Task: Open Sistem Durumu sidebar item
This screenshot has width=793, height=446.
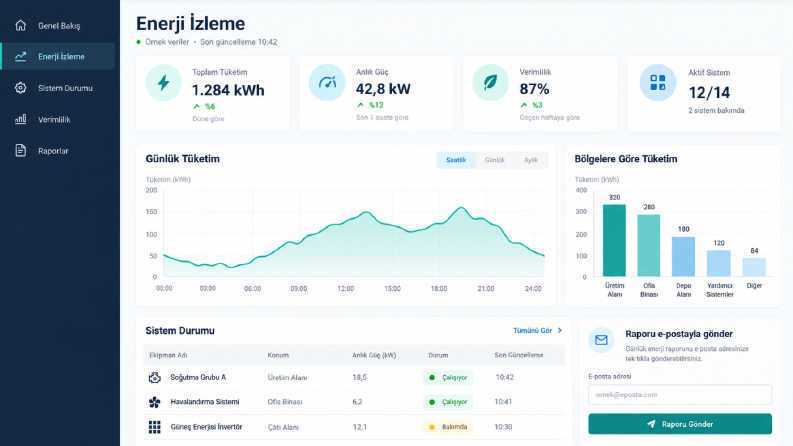Action: pyautogui.click(x=59, y=88)
